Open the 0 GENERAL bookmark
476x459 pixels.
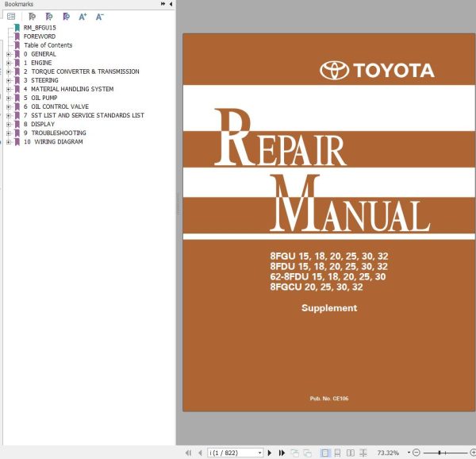click(x=40, y=54)
